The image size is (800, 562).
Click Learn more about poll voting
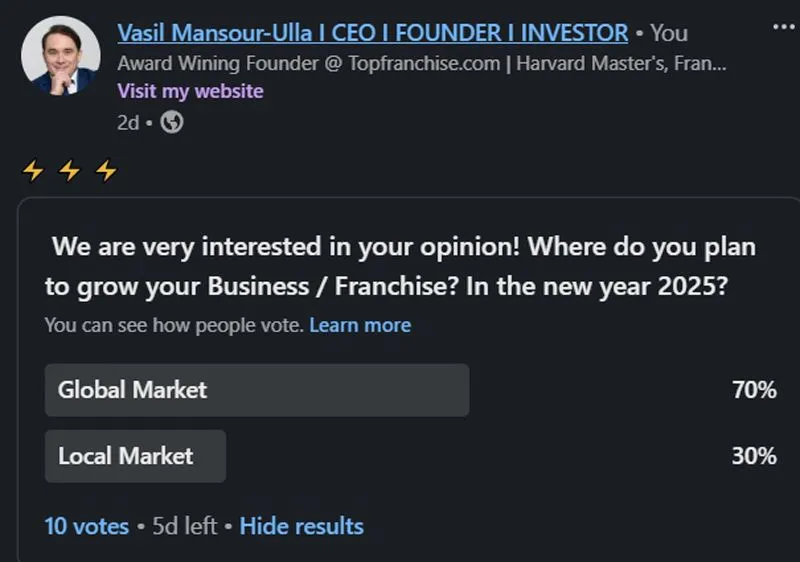pyautogui.click(x=360, y=325)
